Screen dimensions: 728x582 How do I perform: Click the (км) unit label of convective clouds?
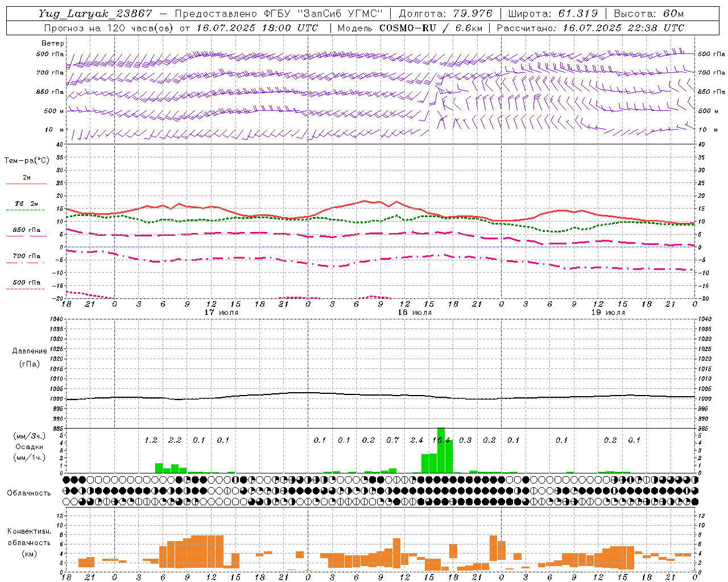pos(29,554)
